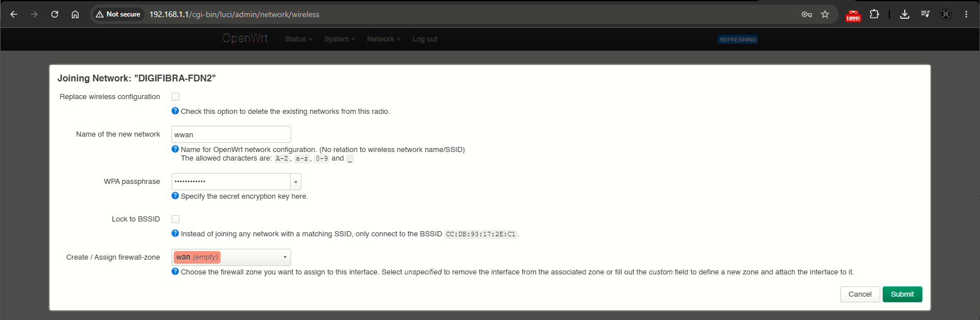Screen dimensions: 980x320
Task: Expand the Status menu
Action: pyautogui.click(x=299, y=39)
